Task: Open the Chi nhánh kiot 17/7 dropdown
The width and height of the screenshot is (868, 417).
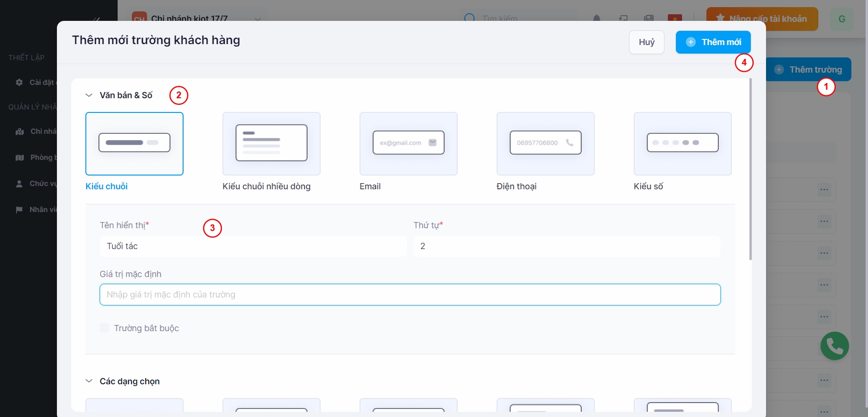Action: (197, 19)
